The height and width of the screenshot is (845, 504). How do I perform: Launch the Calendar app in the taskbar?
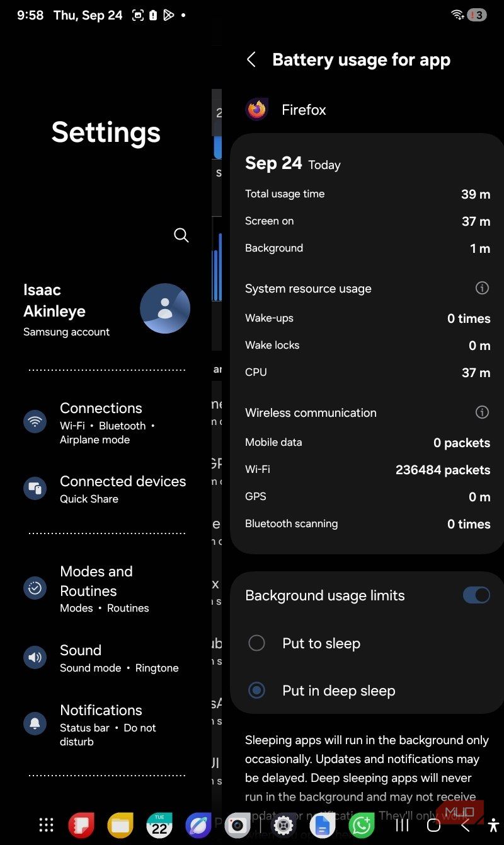point(159,825)
